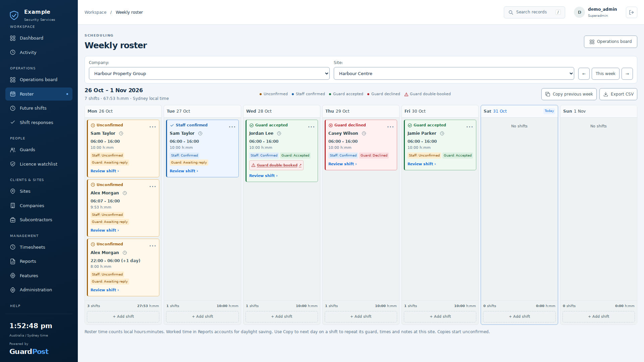Click Add shift under Sunday 1 Nov

click(x=598, y=316)
